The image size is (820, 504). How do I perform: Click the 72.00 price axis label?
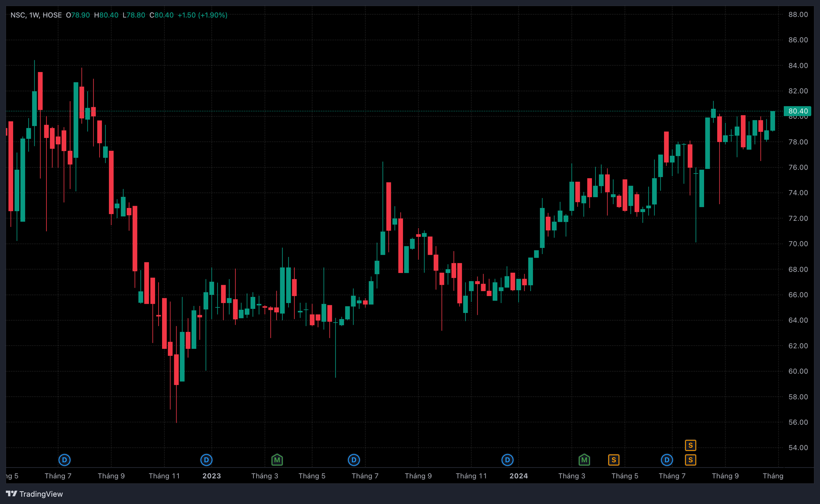point(798,218)
